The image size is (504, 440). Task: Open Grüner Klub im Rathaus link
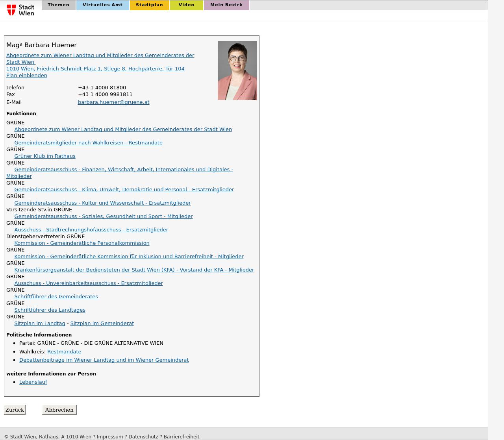(45, 156)
